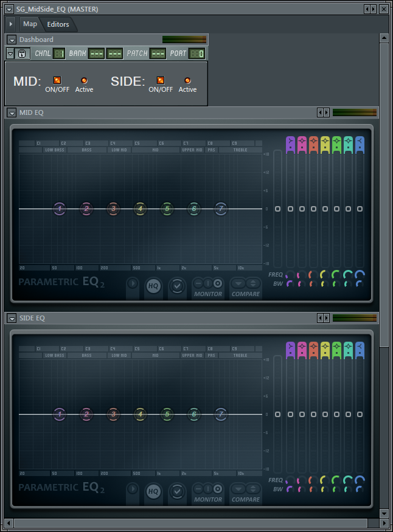
Task: Toggle the SIDE ON/OFF switch
Action: (x=161, y=80)
